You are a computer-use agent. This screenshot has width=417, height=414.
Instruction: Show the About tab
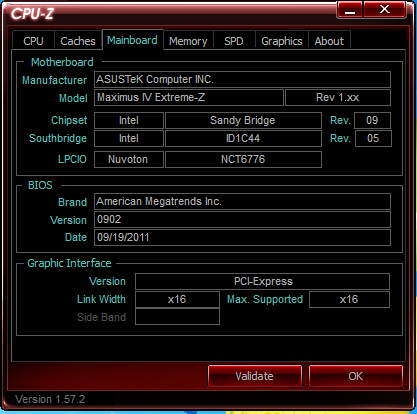coord(329,41)
